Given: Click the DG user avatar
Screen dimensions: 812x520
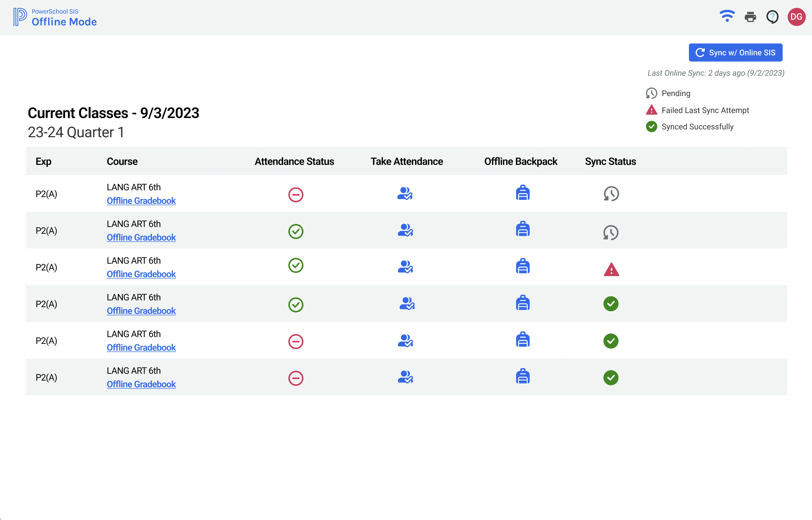Looking at the screenshot, I should point(796,17).
